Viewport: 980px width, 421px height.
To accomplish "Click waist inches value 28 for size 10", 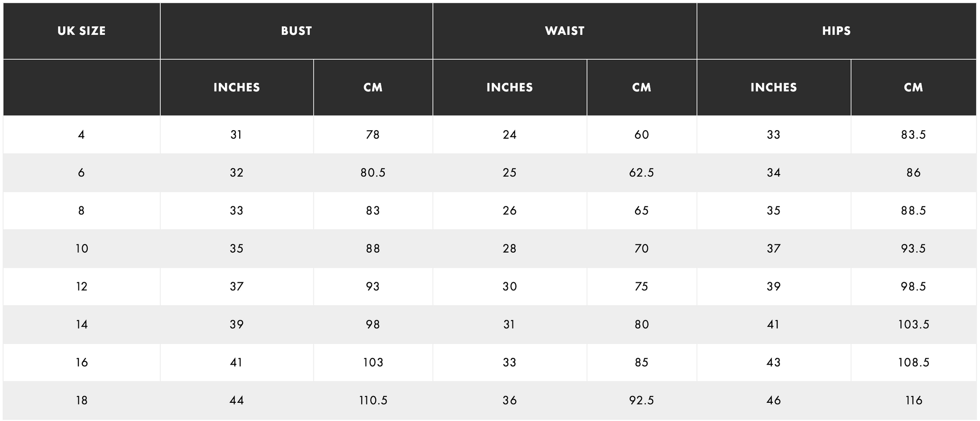I will (510, 249).
